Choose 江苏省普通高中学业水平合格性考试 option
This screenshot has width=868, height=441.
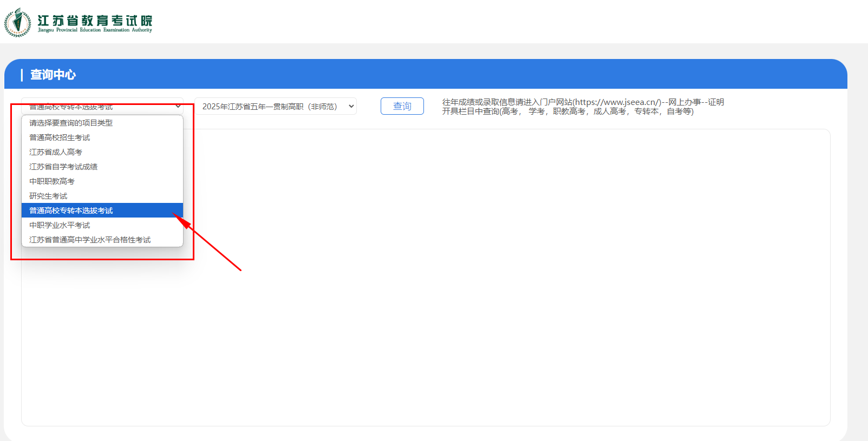90,240
